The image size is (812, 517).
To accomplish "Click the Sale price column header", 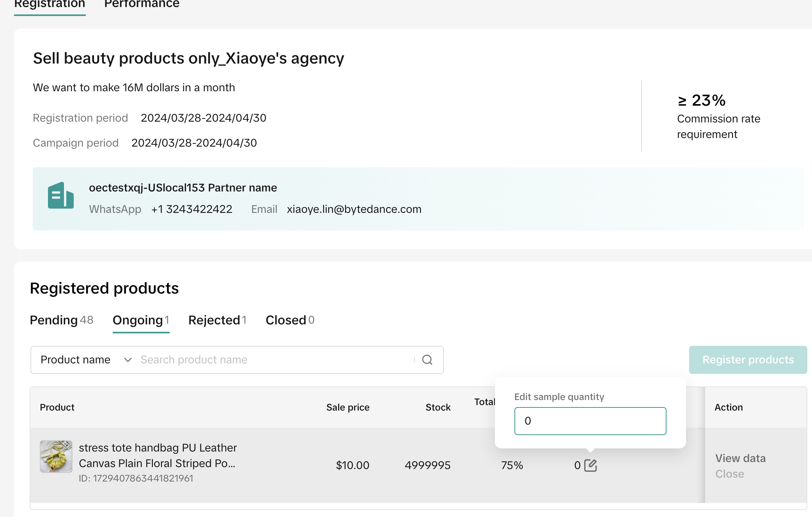I will (347, 407).
